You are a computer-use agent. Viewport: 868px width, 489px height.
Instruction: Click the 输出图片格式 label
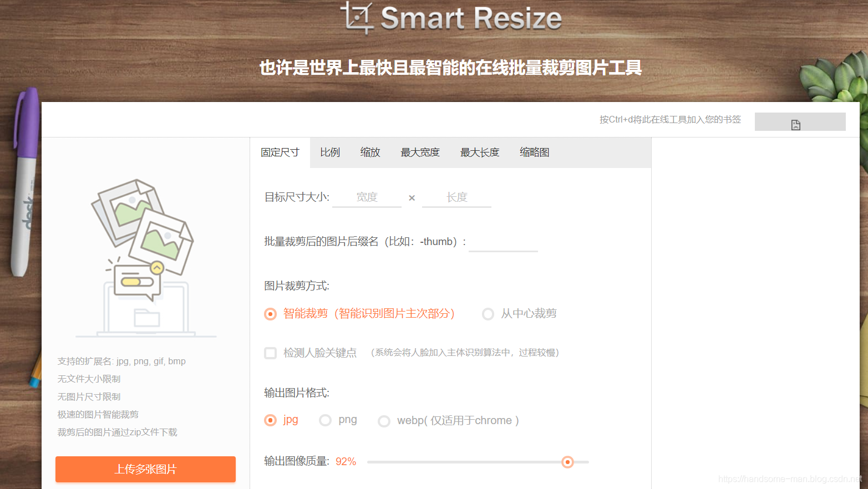297,393
